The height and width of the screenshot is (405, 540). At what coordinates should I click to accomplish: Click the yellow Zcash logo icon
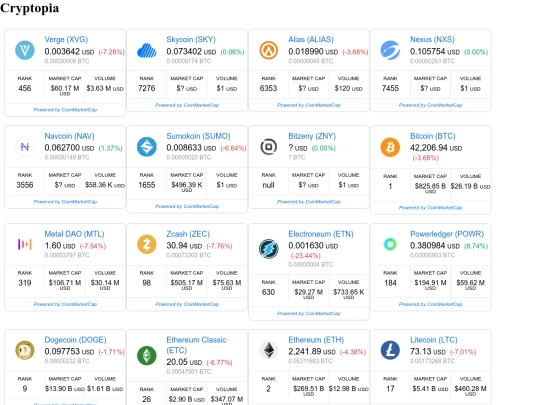click(147, 245)
